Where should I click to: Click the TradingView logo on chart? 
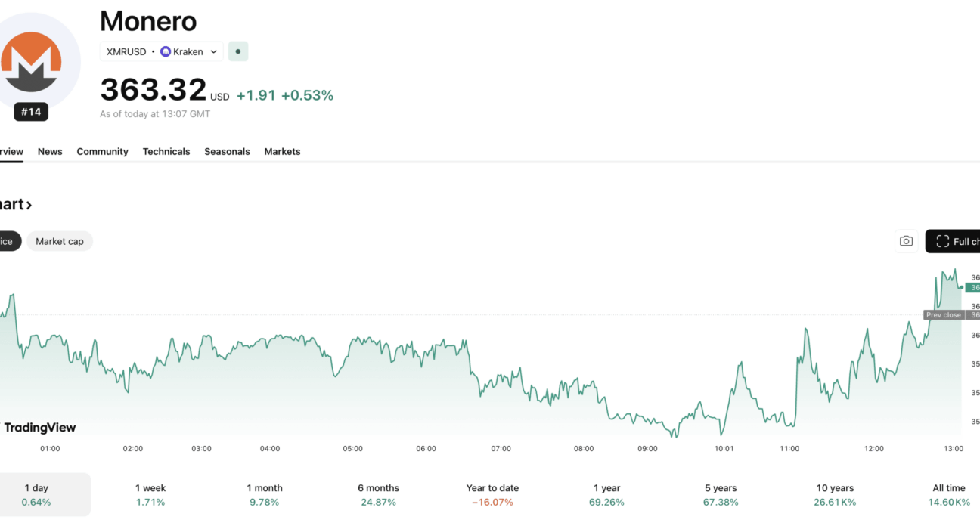point(40,428)
